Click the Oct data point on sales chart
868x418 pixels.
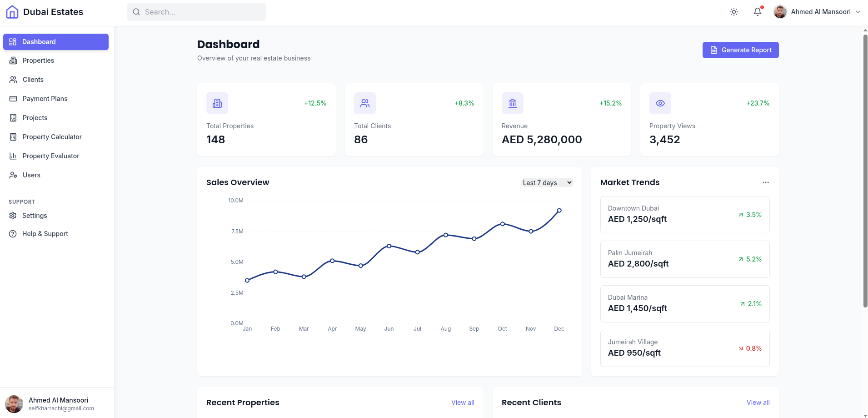tap(503, 224)
